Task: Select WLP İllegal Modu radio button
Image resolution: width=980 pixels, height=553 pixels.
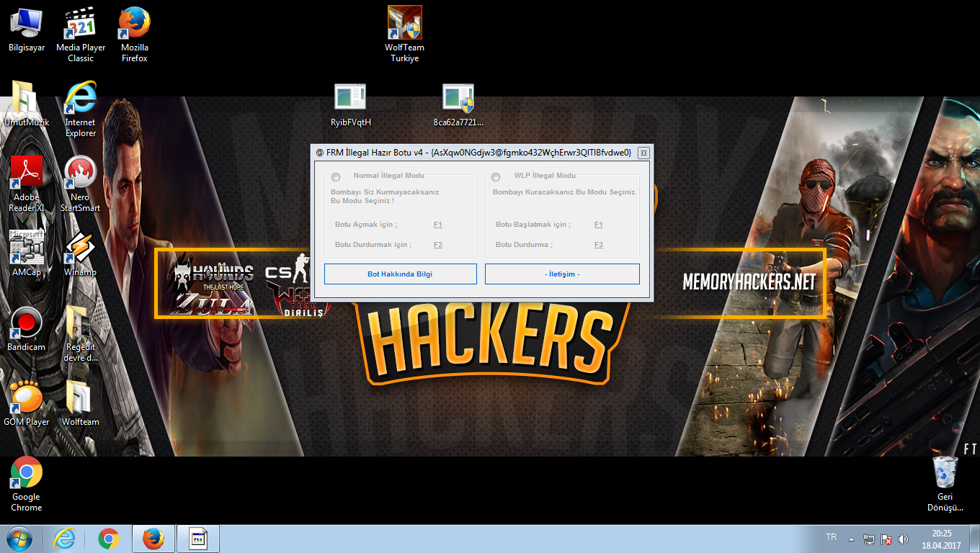Action: coord(496,177)
